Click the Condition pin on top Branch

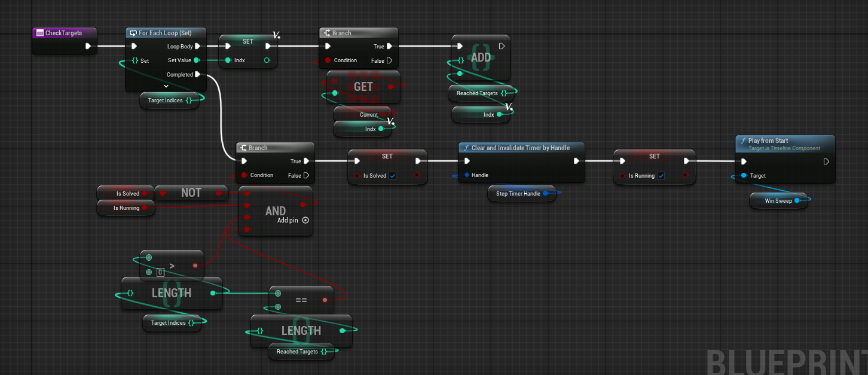coord(328,60)
